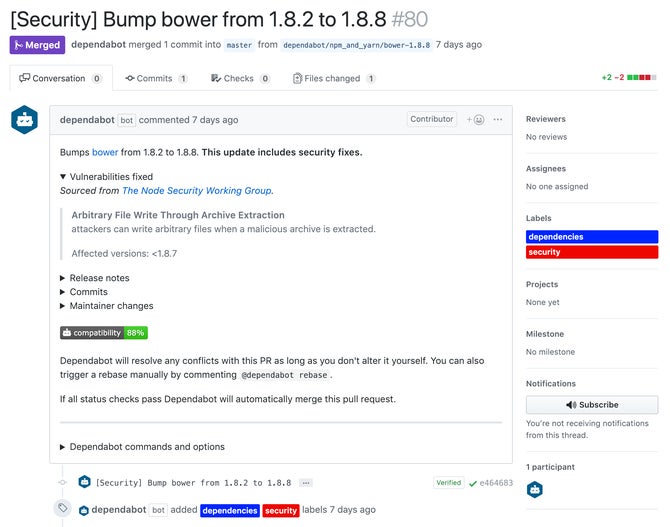This screenshot has height=527, width=670.
Task: Click the Subscribe button
Action: [592, 405]
